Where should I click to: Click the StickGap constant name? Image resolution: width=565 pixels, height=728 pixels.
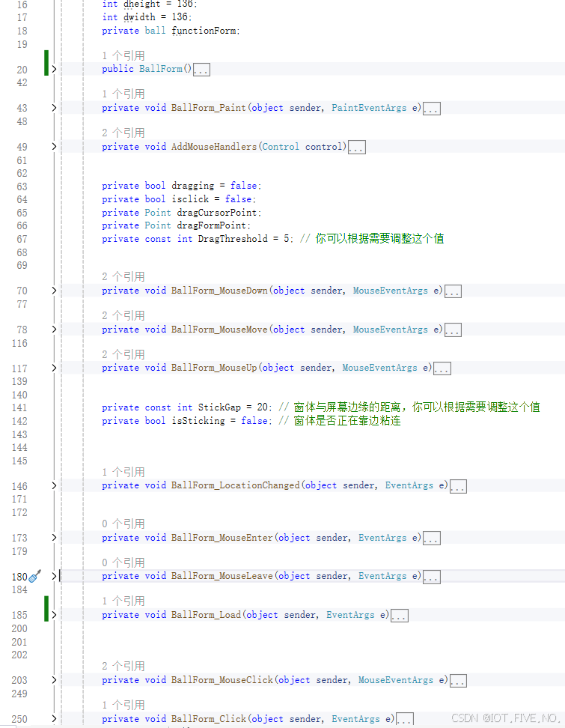tap(219, 407)
